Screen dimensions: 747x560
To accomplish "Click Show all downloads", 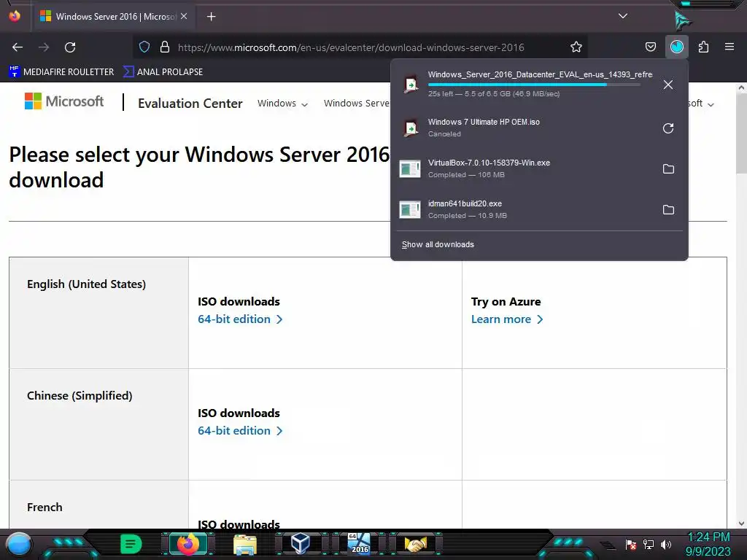I will pyautogui.click(x=438, y=244).
